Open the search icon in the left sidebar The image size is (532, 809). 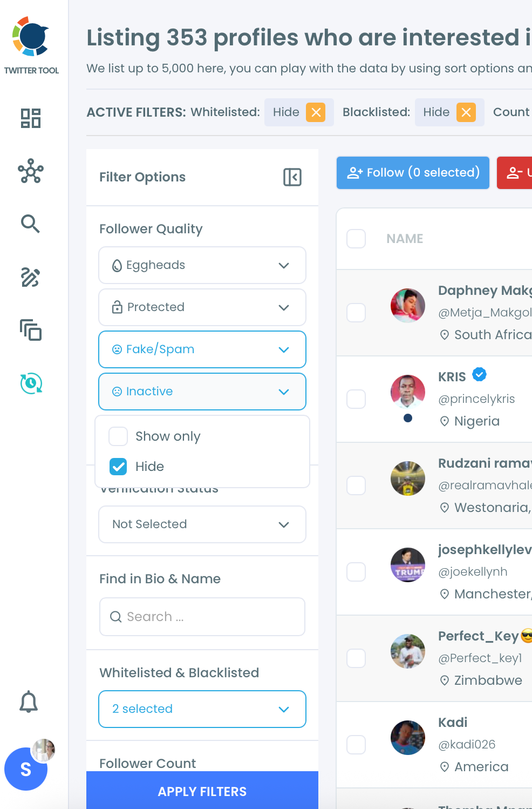pos(31,224)
